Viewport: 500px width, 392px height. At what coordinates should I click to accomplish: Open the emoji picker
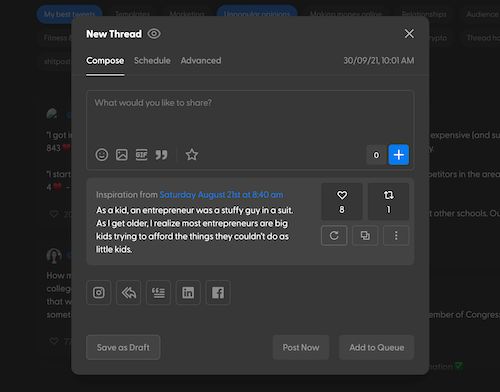(x=102, y=155)
